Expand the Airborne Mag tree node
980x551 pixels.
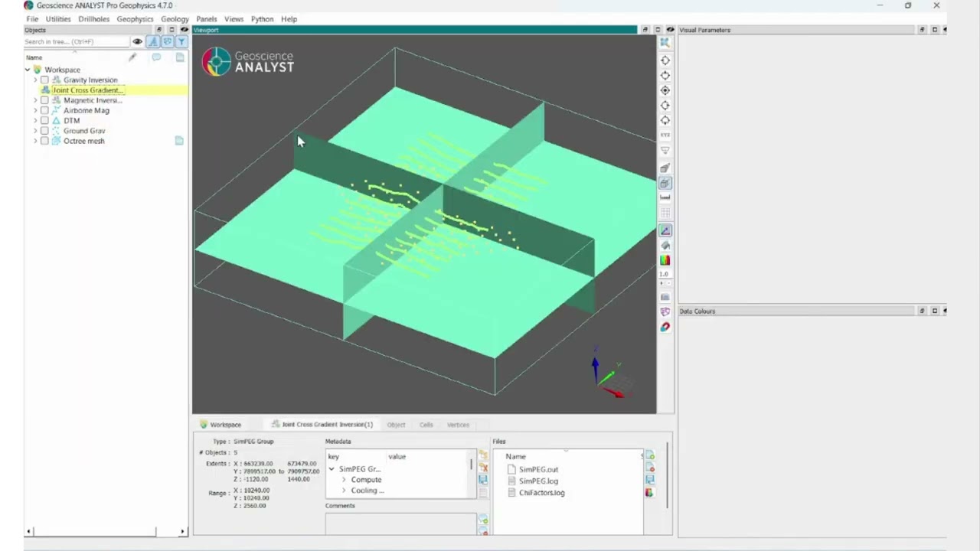click(35, 110)
